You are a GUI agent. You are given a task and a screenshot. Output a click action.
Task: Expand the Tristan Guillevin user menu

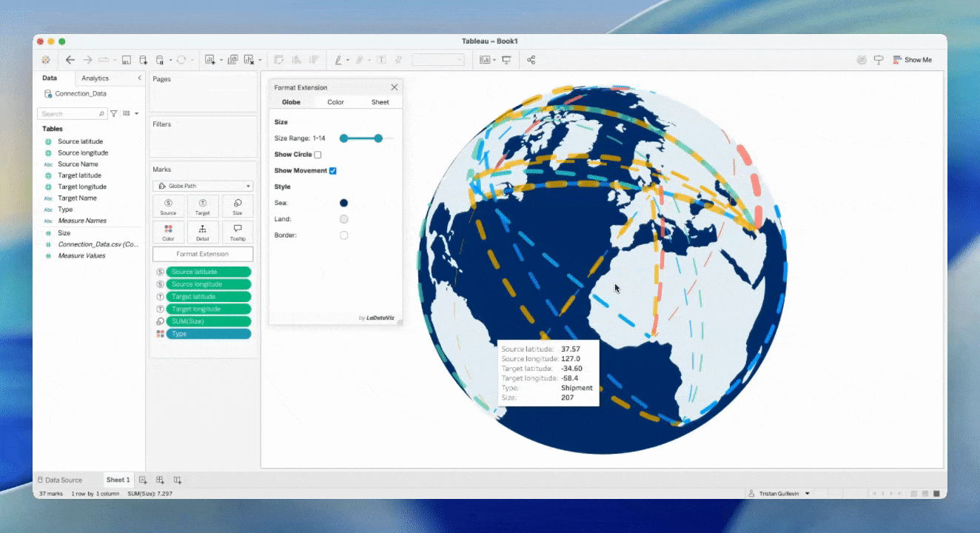tap(807, 493)
